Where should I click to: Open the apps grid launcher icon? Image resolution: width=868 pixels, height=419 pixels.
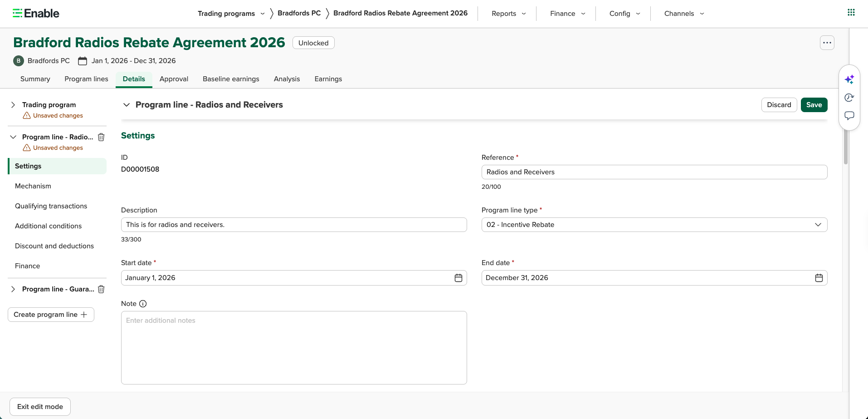coord(851,12)
